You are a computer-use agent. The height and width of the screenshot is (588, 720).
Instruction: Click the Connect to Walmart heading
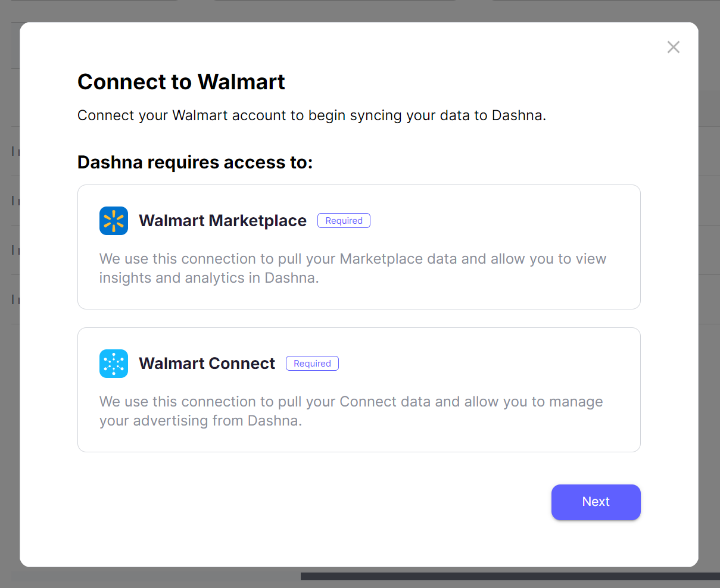pyautogui.click(x=181, y=82)
